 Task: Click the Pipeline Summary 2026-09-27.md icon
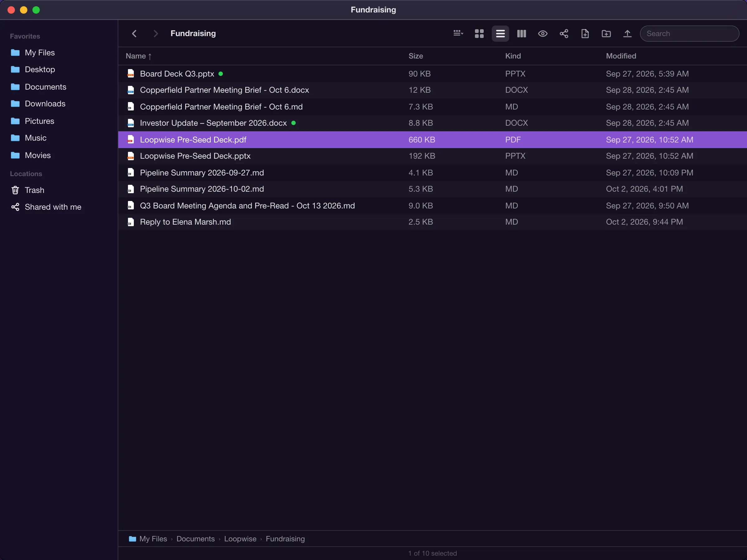pos(131,172)
